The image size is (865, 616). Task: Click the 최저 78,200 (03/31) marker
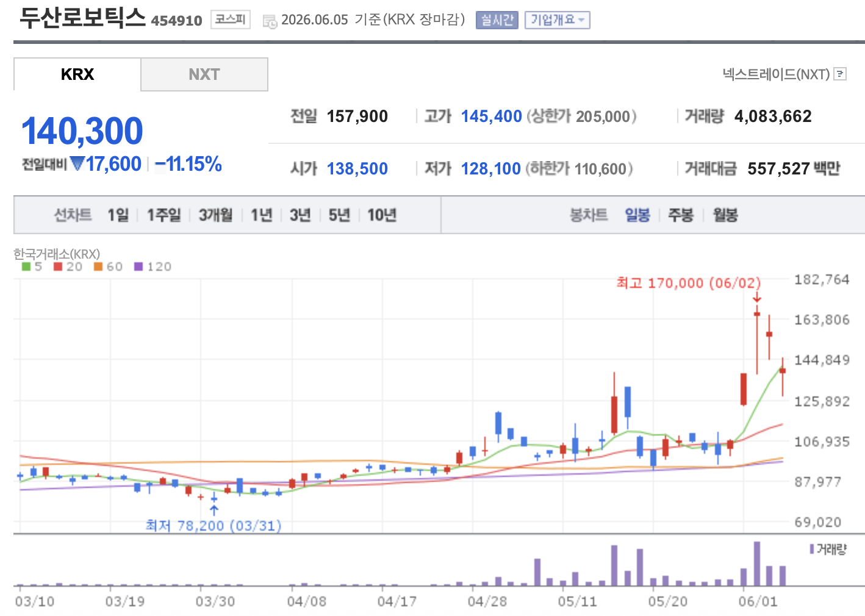click(214, 525)
